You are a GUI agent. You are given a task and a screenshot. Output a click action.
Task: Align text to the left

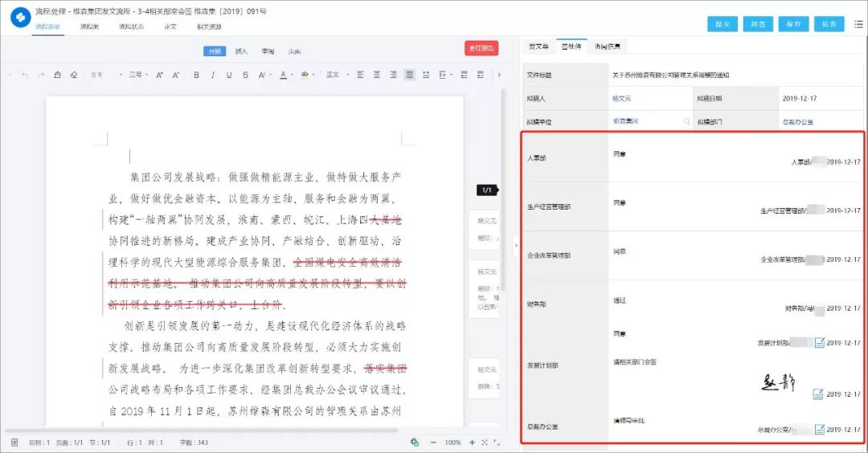[360, 75]
